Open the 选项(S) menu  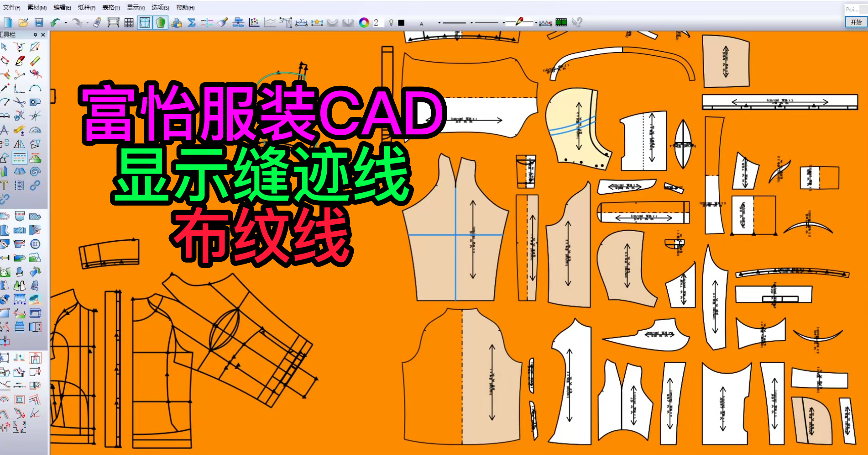pyautogui.click(x=160, y=8)
